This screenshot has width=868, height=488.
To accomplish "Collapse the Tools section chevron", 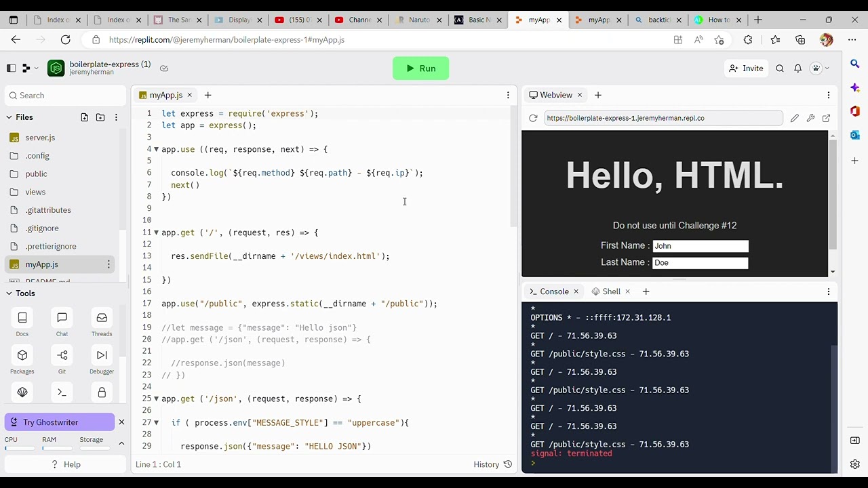I will [x=9, y=293].
